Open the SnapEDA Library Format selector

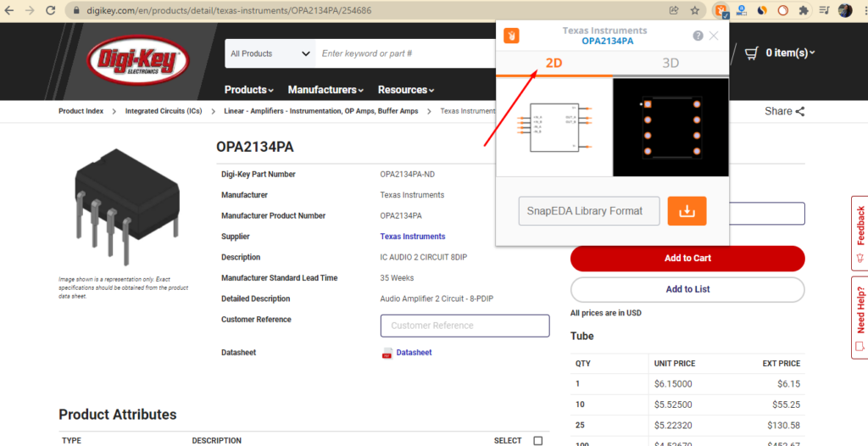[x=589, y=211]
